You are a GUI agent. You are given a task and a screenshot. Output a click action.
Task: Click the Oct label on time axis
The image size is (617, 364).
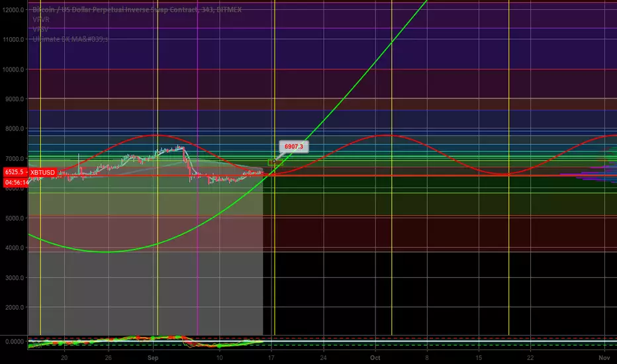click(375, 357)
